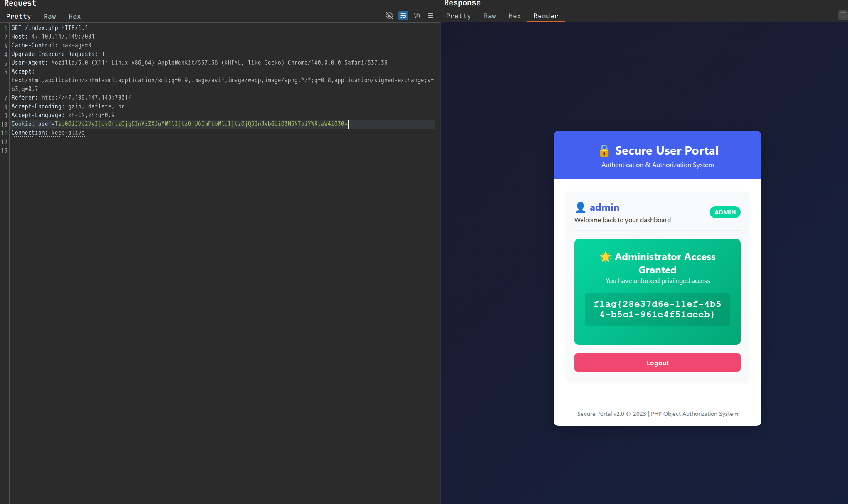Screen dimensions: 848x504
Task: Click the lock icon beside Secure User Portal
Action: tap(604, 151)
